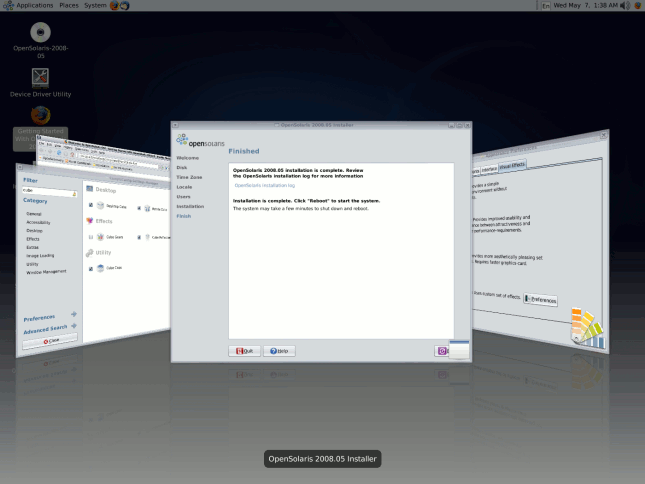The height and width of the screenshot is (484, 645).
Task: Click color palette fan icon in Appearance Preferences
Action: click(587, 328)
